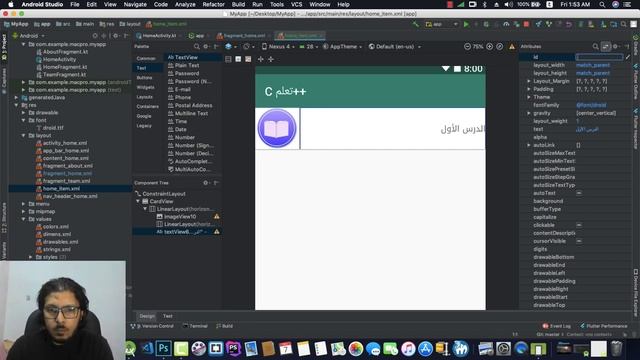The image size is (640, 360).
Task: Search everywhere using the top-right magnifier icon
Action: [x=623, y=24]
